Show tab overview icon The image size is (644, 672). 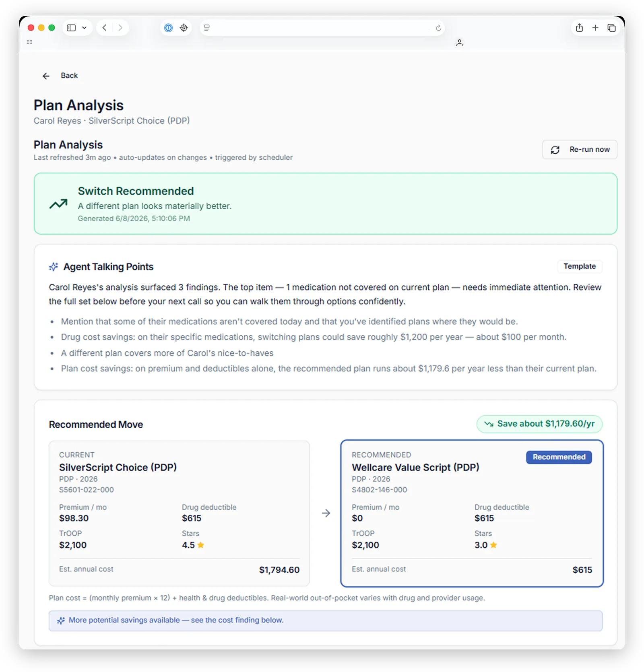pyautogui.click(x=611, y=28)
